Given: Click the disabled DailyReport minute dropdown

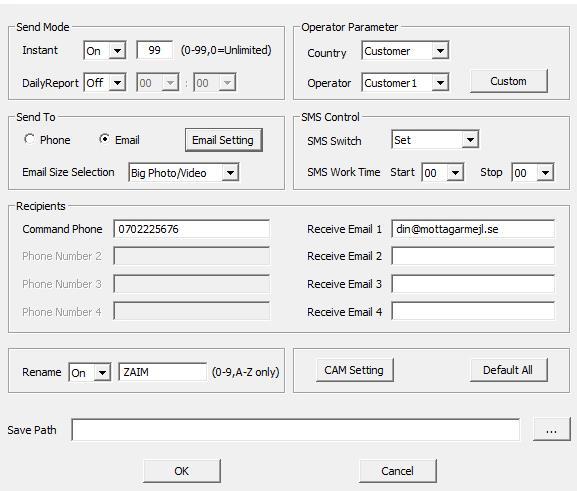Looking at the screenshot, I should click(x=215, y=82).
